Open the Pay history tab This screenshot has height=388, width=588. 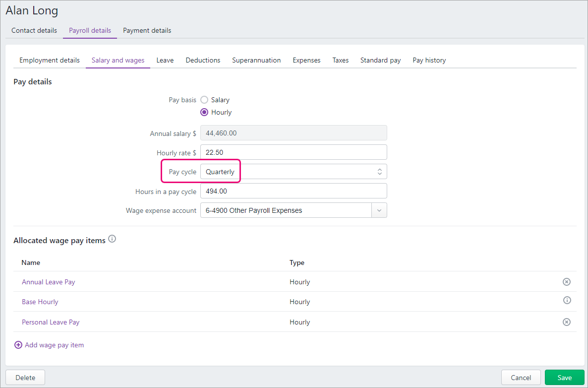click(x=429, y=60)
